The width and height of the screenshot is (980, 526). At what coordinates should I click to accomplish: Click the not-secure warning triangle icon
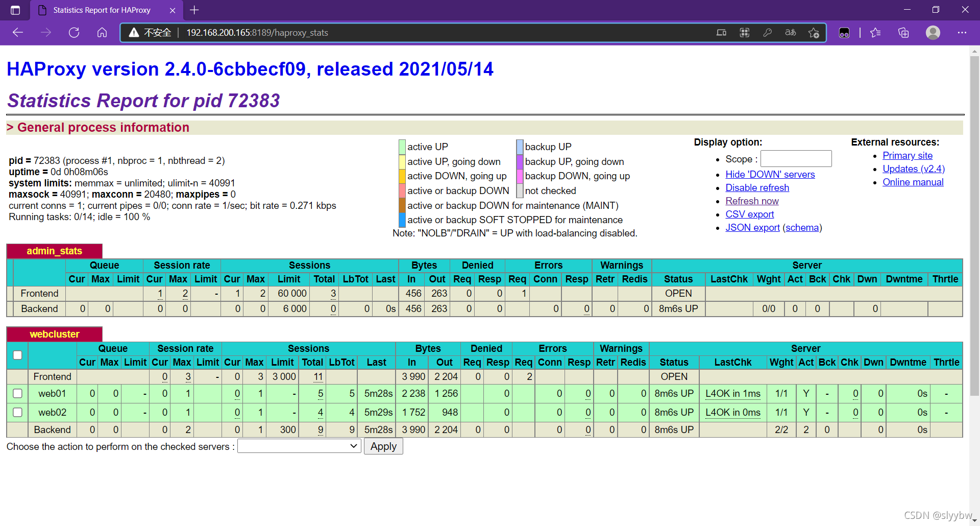pyautogui.click(x=134, y=33)
